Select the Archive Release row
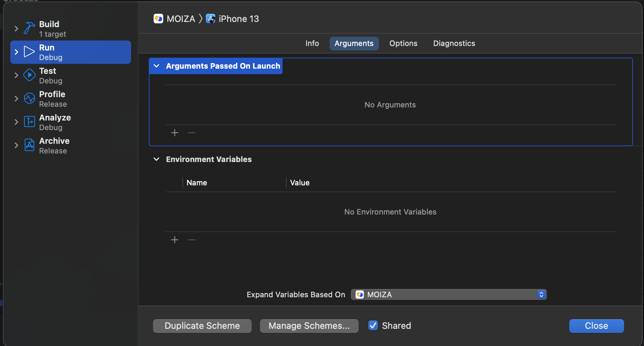Image resolution: width=644 pixels, height=346 pixels. (71, 146)
